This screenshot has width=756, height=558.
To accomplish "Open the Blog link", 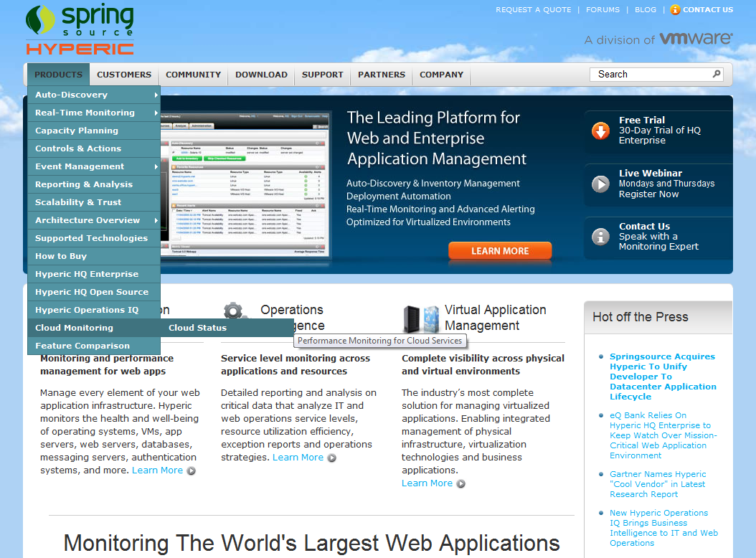I will pos(646,9).
